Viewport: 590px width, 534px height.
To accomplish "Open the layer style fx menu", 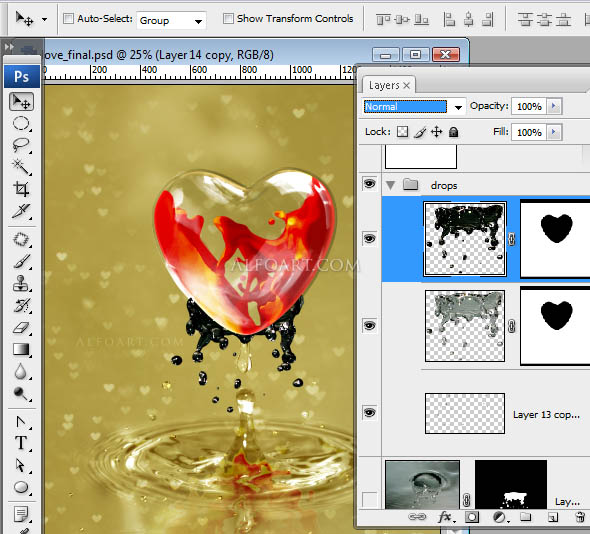I will tap(446, 517).
